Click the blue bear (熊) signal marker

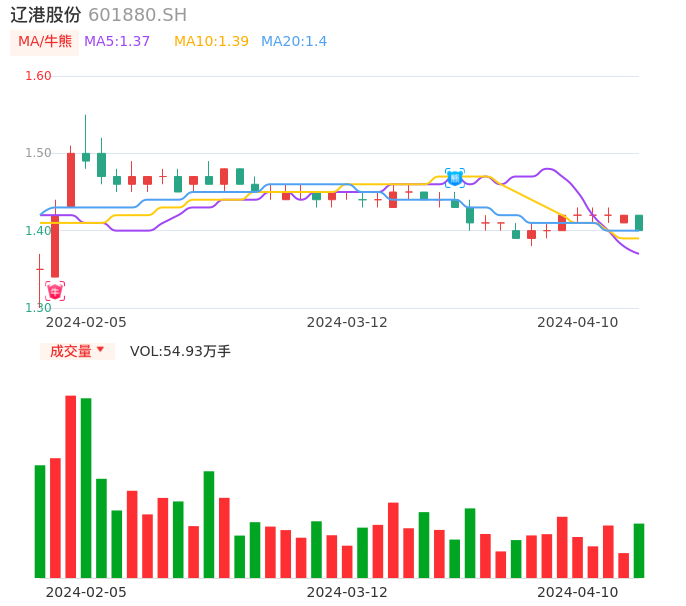tap(455, 178)
